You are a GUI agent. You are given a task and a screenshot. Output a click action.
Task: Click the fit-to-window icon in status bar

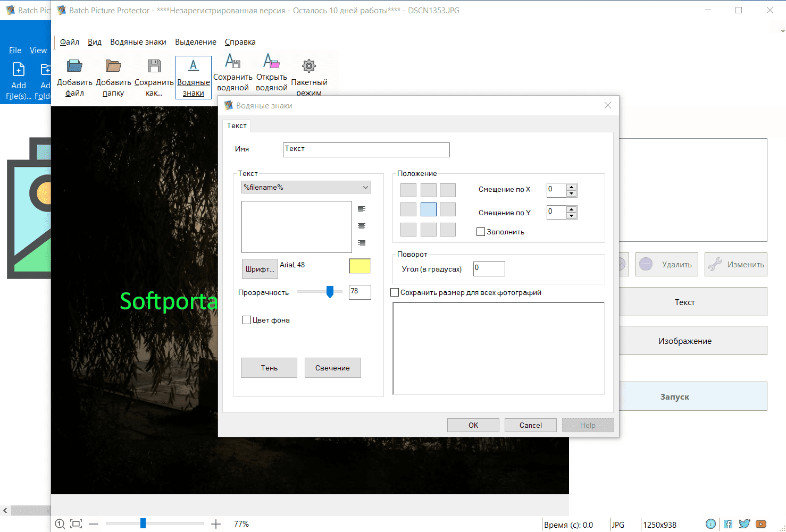pyautogui.click(x=76, y=524)
